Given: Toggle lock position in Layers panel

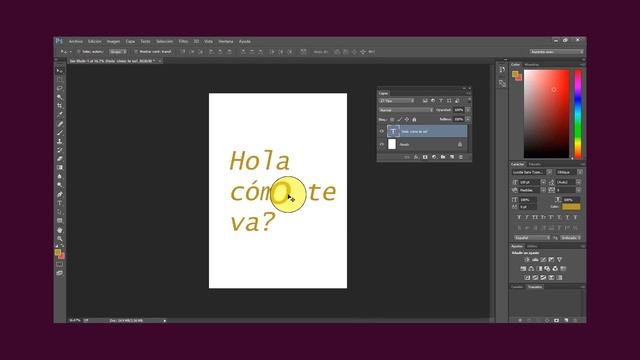Looking at the screenshot, I should [407, 120].
